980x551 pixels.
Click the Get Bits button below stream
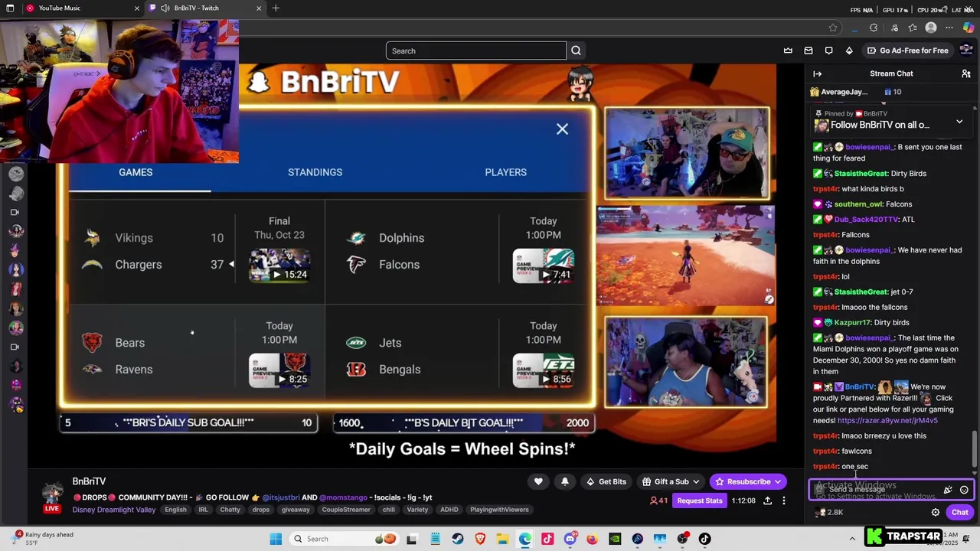tap(606, 481)
